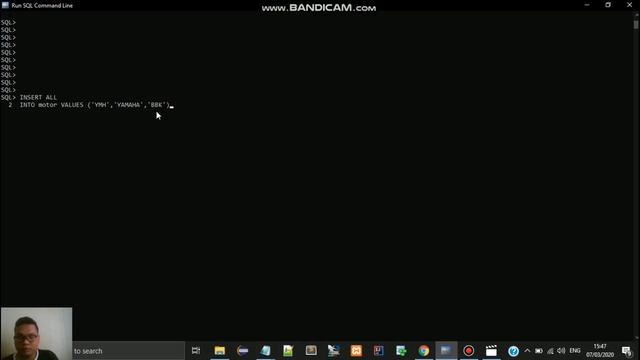Switch to the SQL Command Line taskbar icon
The image size is (640, 360).
click(446, 351)
